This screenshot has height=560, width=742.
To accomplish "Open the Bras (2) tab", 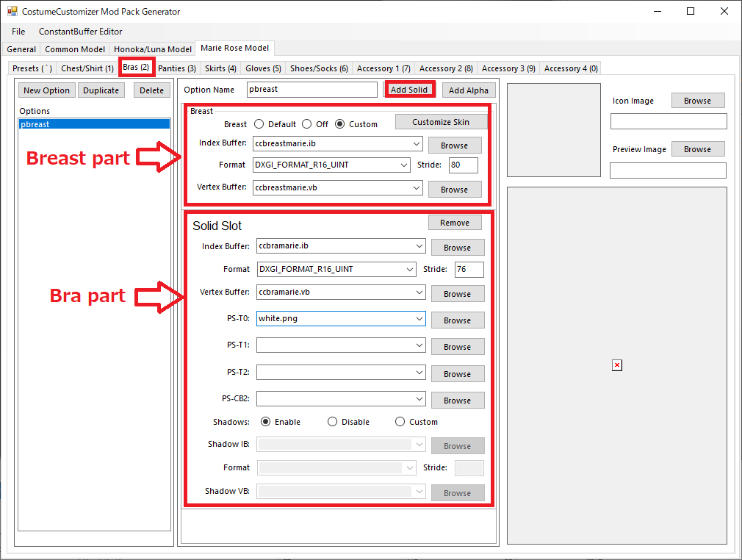I will tap(137, 67).
